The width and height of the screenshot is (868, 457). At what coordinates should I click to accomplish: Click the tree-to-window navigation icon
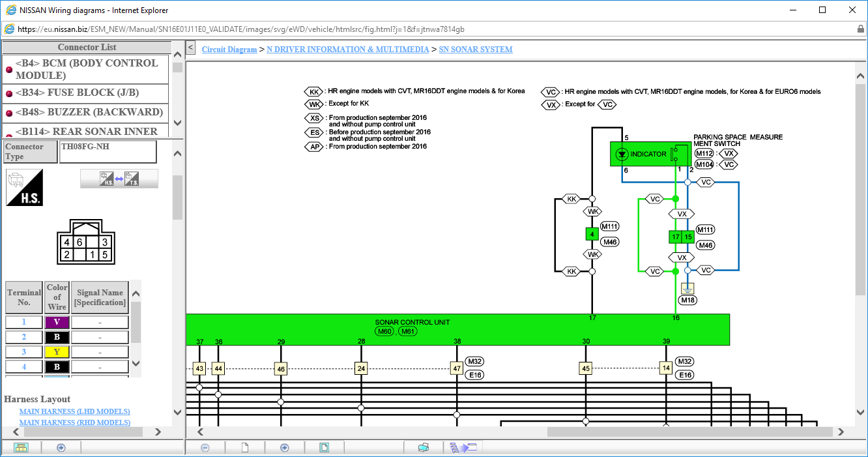[463, 447]
